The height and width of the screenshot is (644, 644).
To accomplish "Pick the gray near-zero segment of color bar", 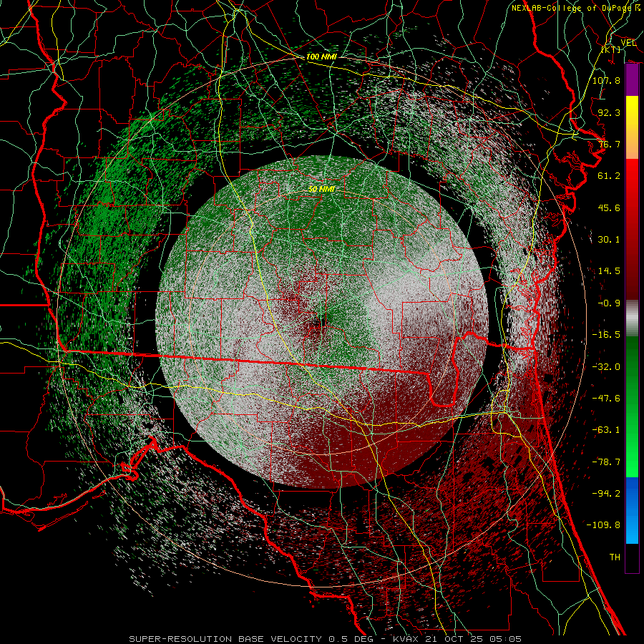I will coord(632,318).
